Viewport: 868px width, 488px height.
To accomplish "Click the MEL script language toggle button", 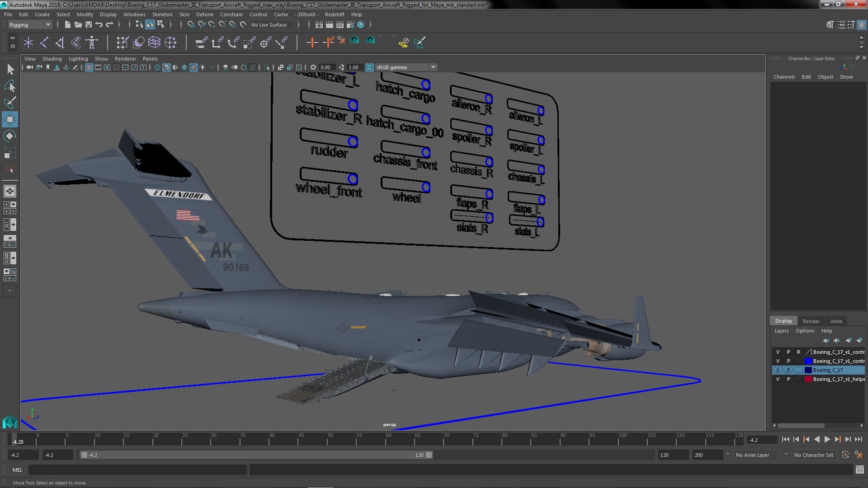I will click(x=17, y=470).
